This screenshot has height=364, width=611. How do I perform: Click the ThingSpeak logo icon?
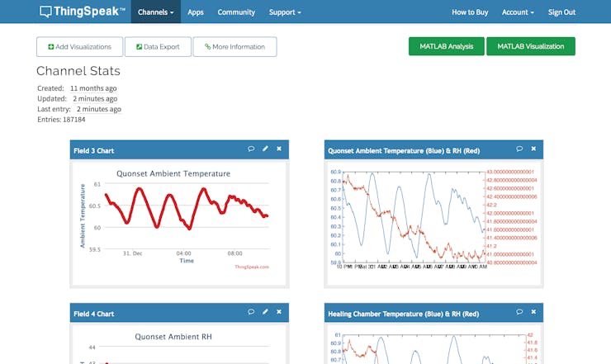point(45,12)
